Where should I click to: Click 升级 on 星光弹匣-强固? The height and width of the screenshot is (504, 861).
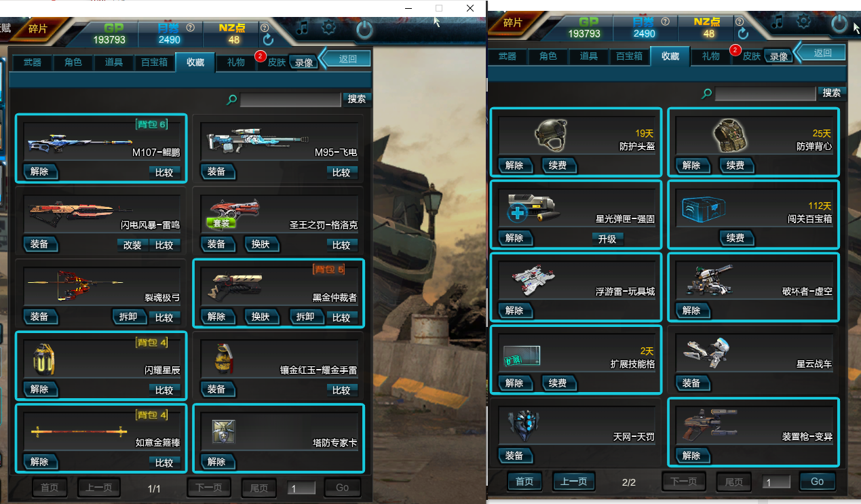[607, 238]
